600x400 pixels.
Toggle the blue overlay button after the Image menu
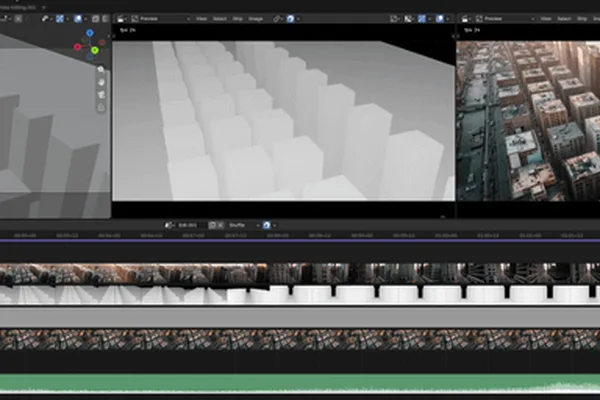[x=290, y=18]
